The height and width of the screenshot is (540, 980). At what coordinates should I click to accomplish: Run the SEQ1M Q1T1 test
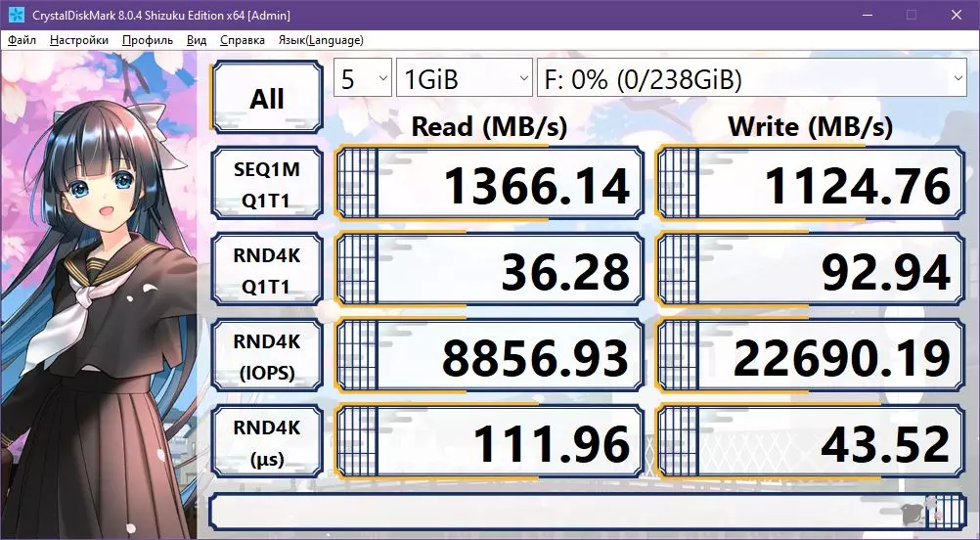point(267,184)
